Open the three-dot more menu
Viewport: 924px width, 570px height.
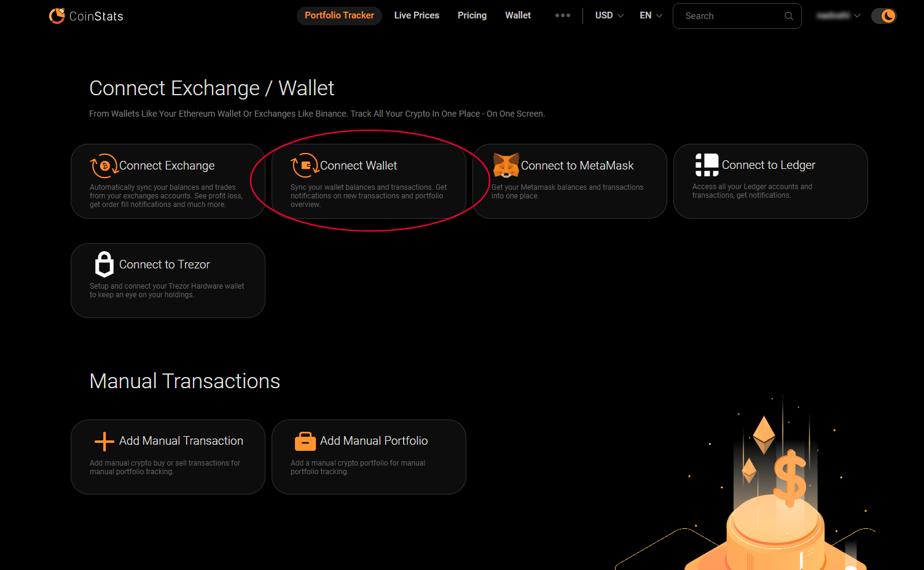(563, 15)
